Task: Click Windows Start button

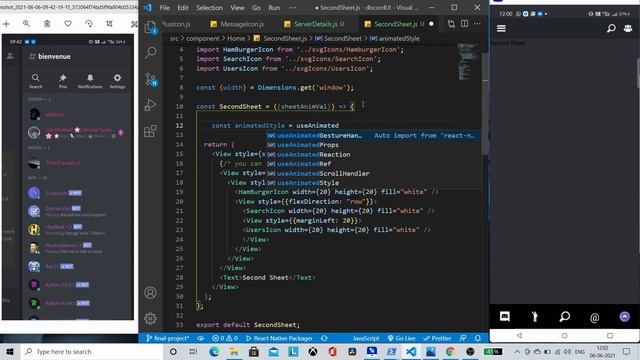Action: tap(10, 351)
